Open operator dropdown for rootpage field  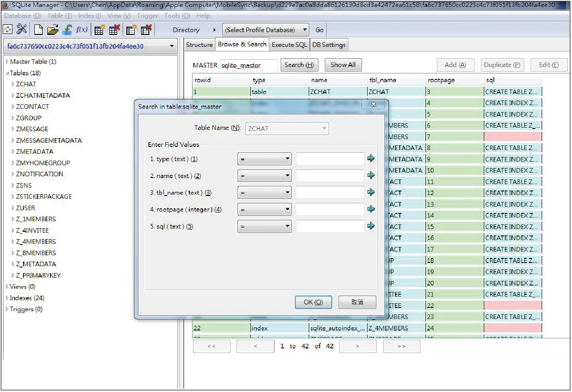(265, 209)
